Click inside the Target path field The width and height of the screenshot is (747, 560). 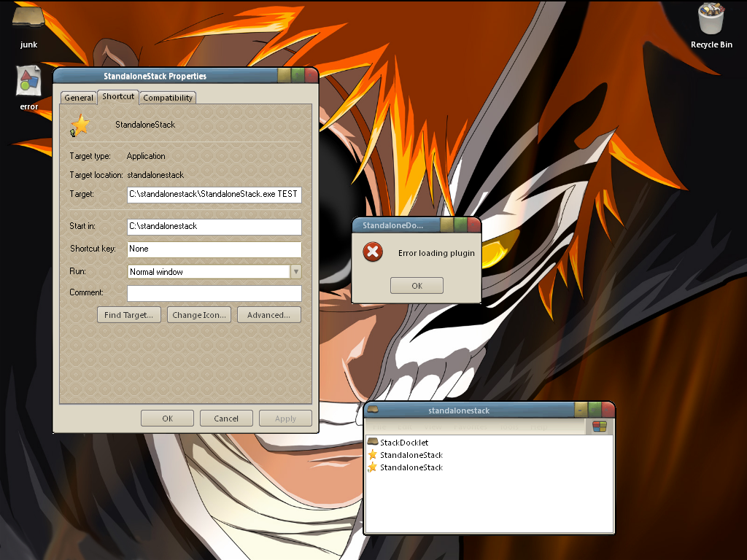coord(214,194)
